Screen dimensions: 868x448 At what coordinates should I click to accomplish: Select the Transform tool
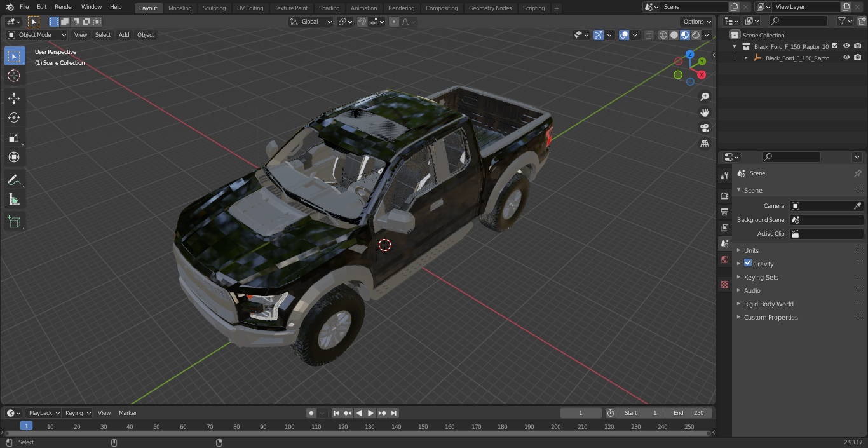pyautogui.click(x=14, y=157)
